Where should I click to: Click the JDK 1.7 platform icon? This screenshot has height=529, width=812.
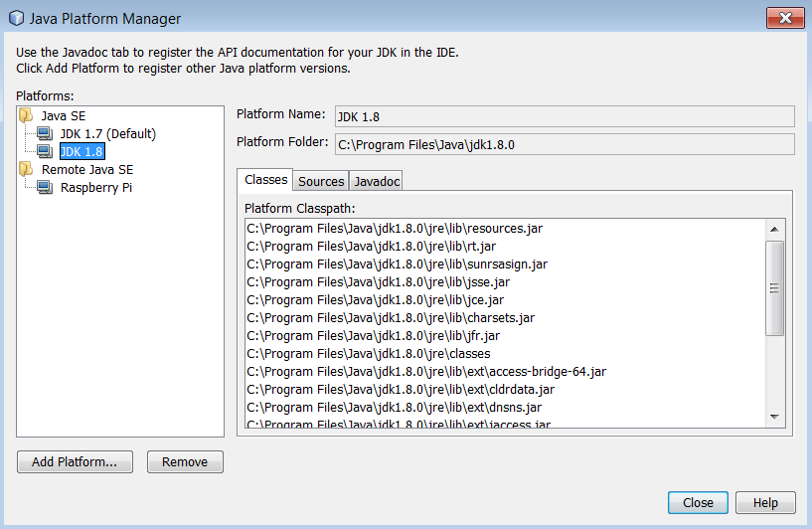[x=45, y=133]
